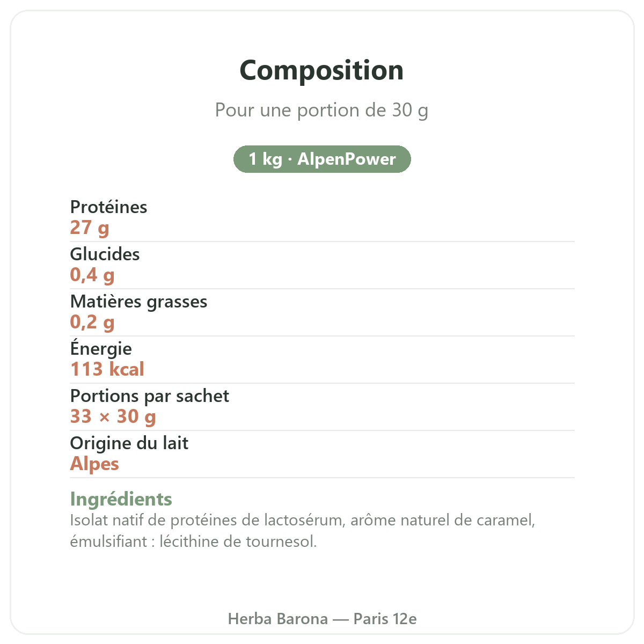
Task: Click the Origine du lait label
Action: pyautogui.click(x=129, y=443)
